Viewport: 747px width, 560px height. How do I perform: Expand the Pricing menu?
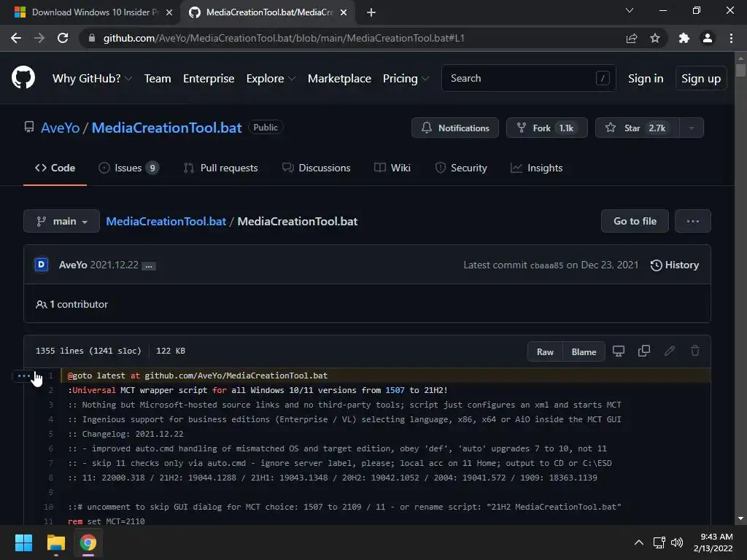click(406, 79)
